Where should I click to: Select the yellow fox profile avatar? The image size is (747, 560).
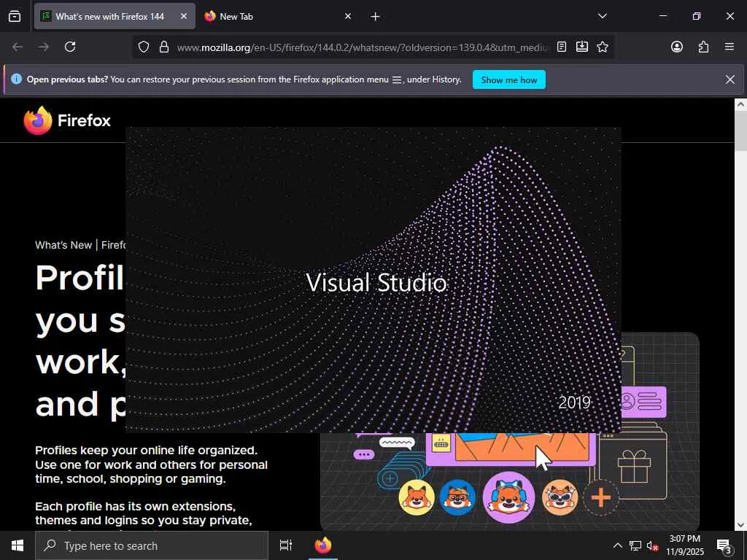pos(417,497)
